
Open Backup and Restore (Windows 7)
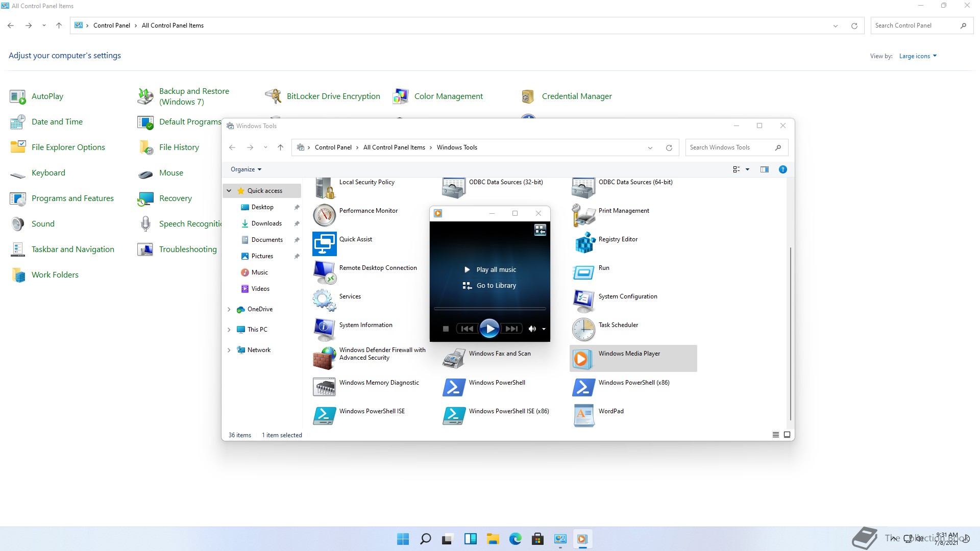click(x=183, y=96)
